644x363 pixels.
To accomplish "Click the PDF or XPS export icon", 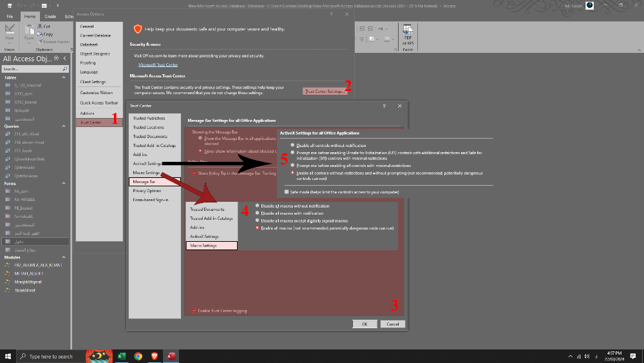I will coord(408,30).
